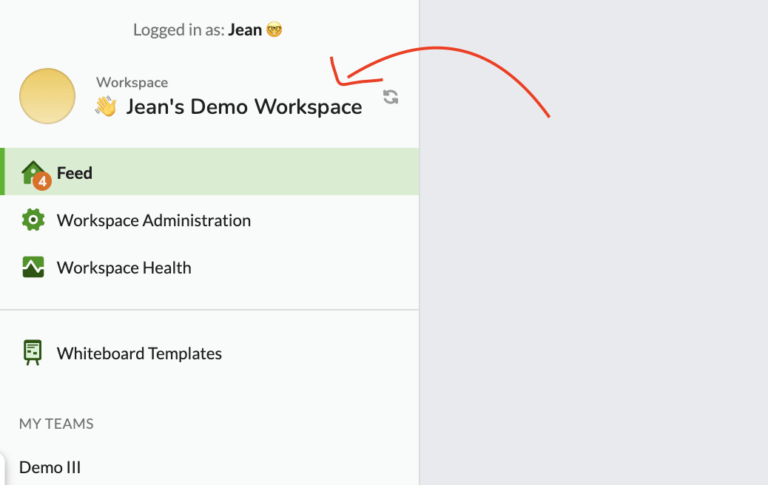
Task: Open Workspace Administration
Action: (210, 220)
